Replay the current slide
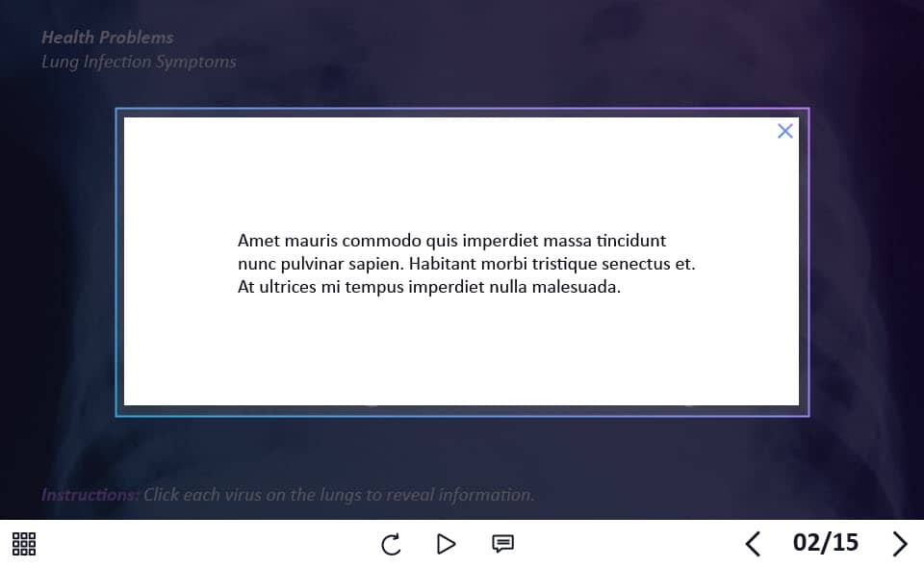This screenshot has width=924, height=568. tap(391, 545)
